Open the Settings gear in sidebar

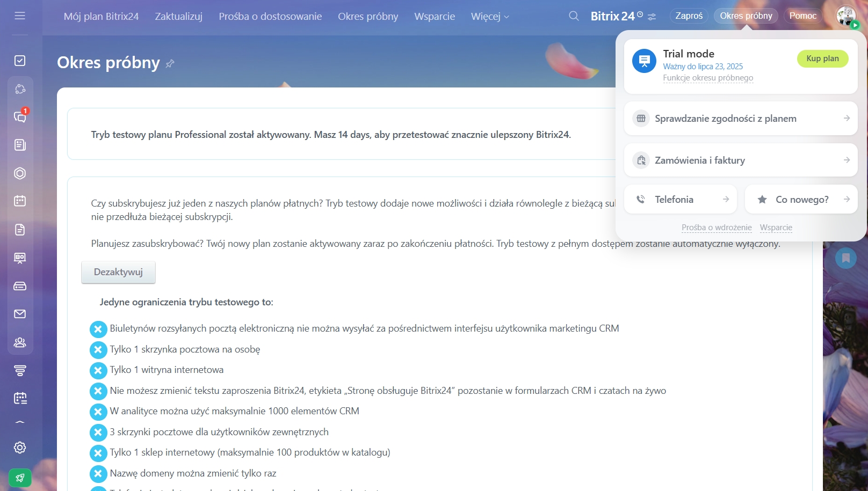coord(20,448)
